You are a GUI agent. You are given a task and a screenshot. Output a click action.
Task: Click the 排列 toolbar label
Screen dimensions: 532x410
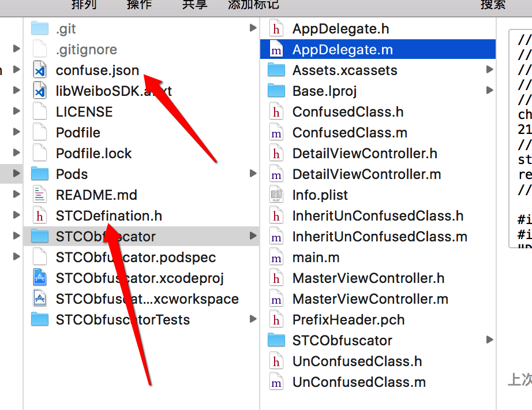[84, 5]
